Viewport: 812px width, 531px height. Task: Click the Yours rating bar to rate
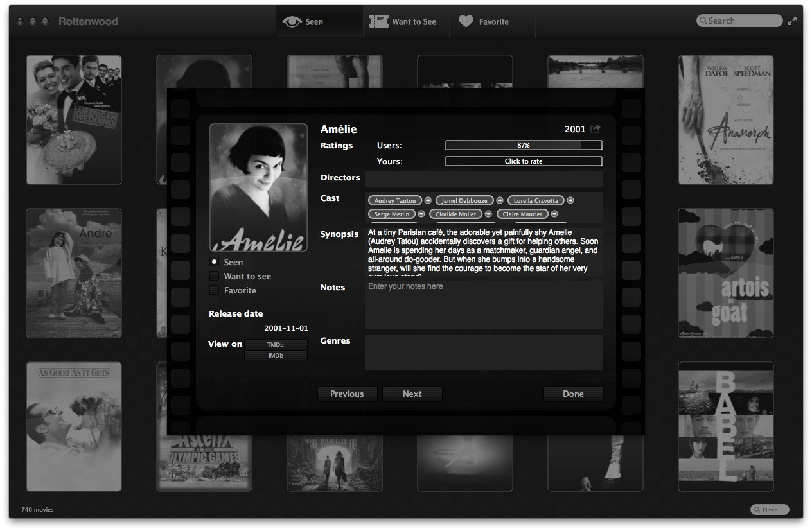coord(524,161)
